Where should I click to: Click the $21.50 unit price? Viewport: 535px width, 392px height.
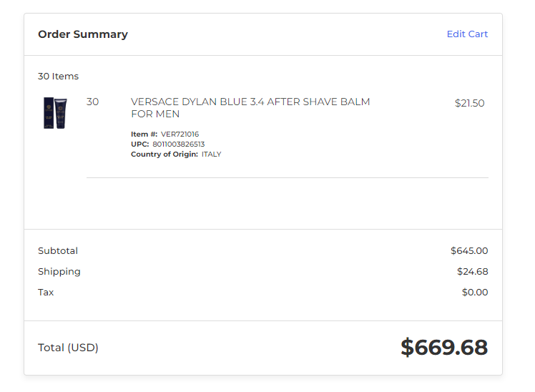pyautogui.click(x=469, y=103)
